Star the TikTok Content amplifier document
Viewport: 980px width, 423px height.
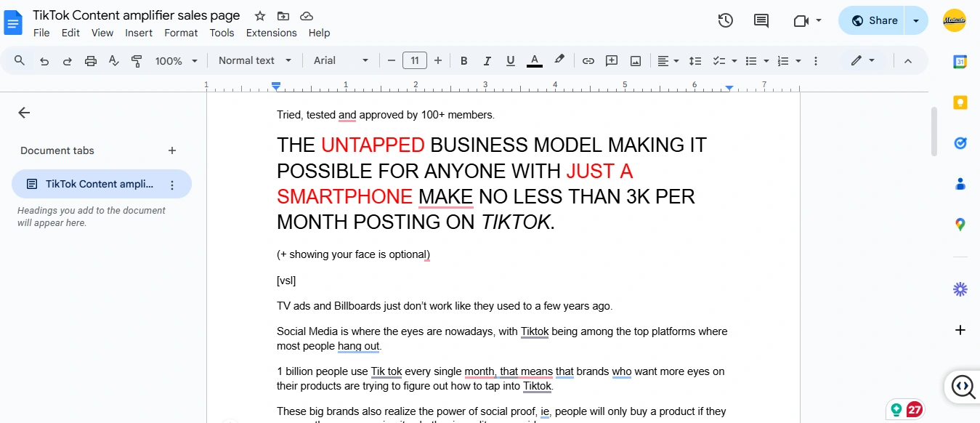click(x=260, y=16)
